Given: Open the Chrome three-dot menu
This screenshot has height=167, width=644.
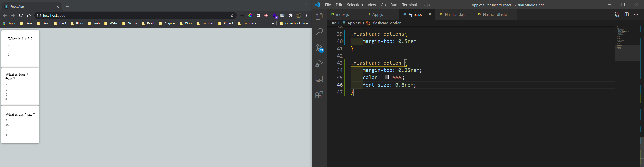Looking at the screenshot, I should coord(307,15).
